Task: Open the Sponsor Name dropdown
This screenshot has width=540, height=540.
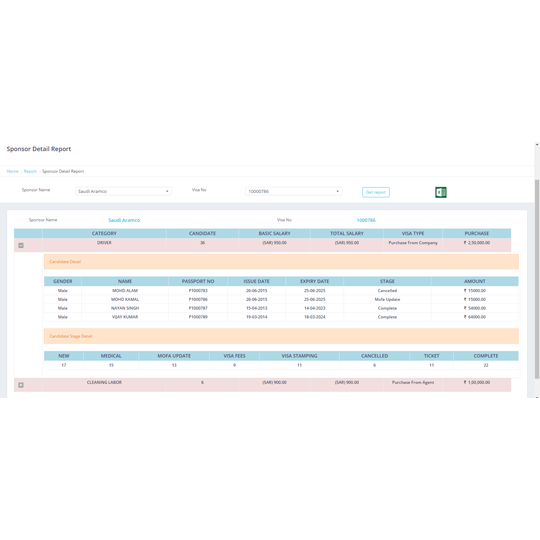Action: 123,191
